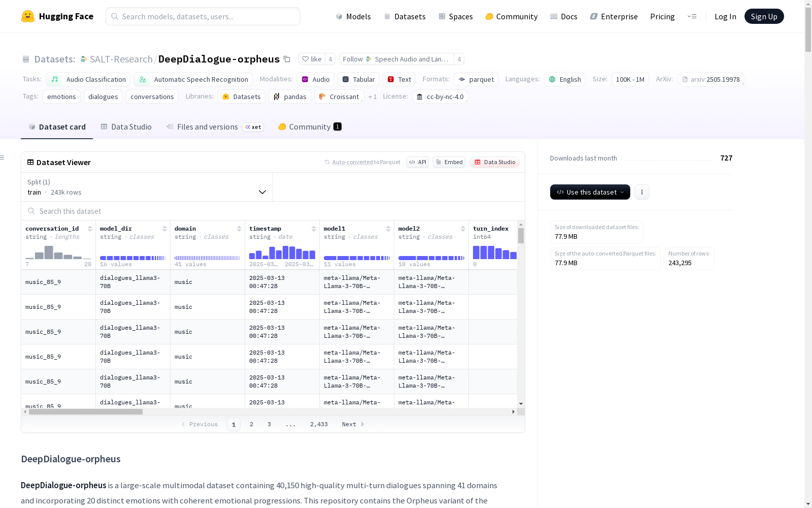Open Community in the top navigation
The width and height of the screenshot is (812, 508).
tap(511, 16)
